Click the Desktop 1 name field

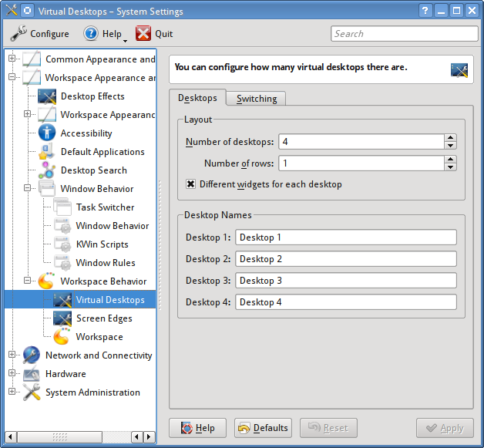pyautogui.click(x=346, y=237)
